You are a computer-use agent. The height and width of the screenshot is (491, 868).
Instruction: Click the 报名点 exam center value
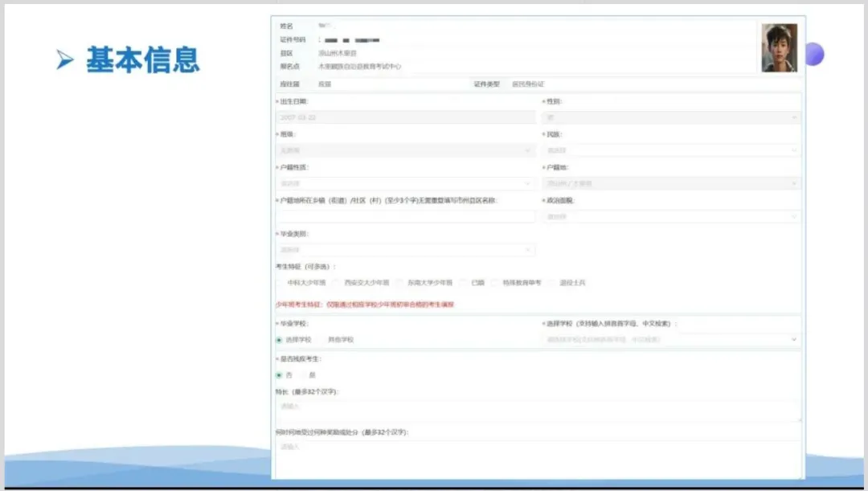pyautogui.click(x=360, y=67)
